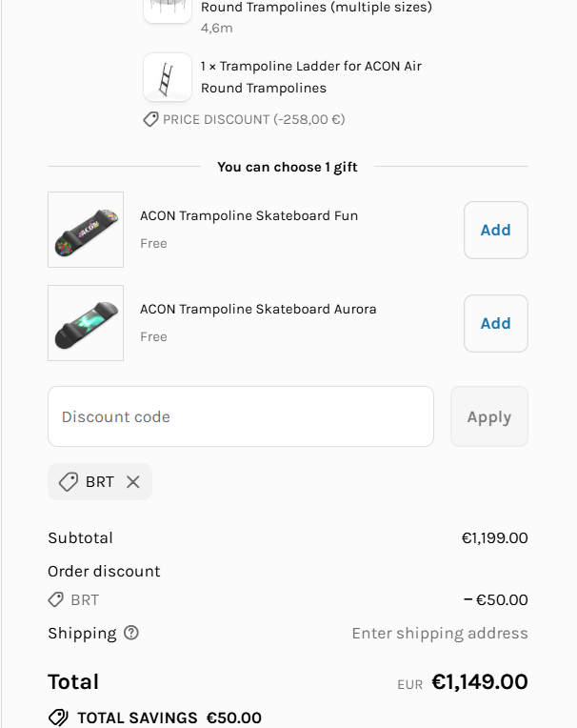Add ACON Trampoline Skateboard Fun gift
The width and height of the screenshot is (577, 728).
point(495,230)
